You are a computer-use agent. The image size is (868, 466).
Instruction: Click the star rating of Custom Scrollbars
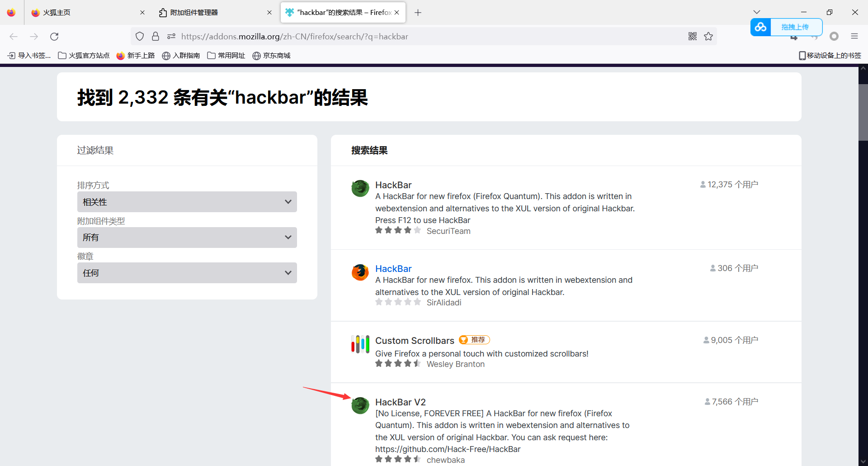pos(398,363)
